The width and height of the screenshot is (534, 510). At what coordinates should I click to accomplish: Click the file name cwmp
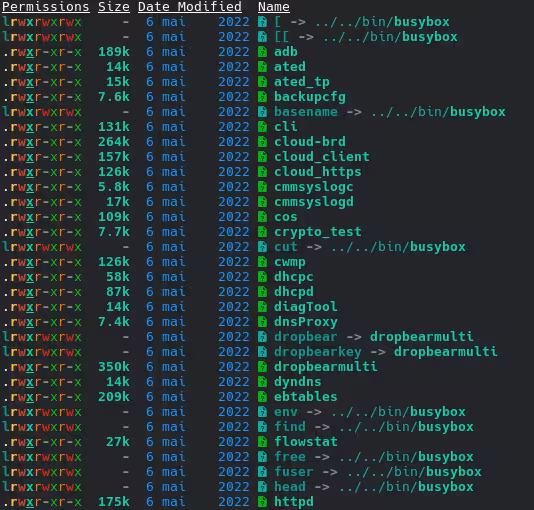pos(290,262)
